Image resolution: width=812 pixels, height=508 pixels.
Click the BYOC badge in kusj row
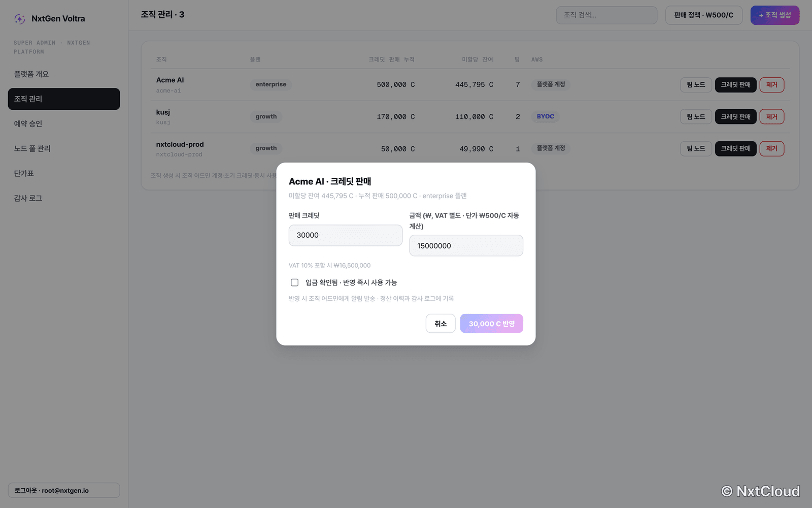tap(546, 116)
